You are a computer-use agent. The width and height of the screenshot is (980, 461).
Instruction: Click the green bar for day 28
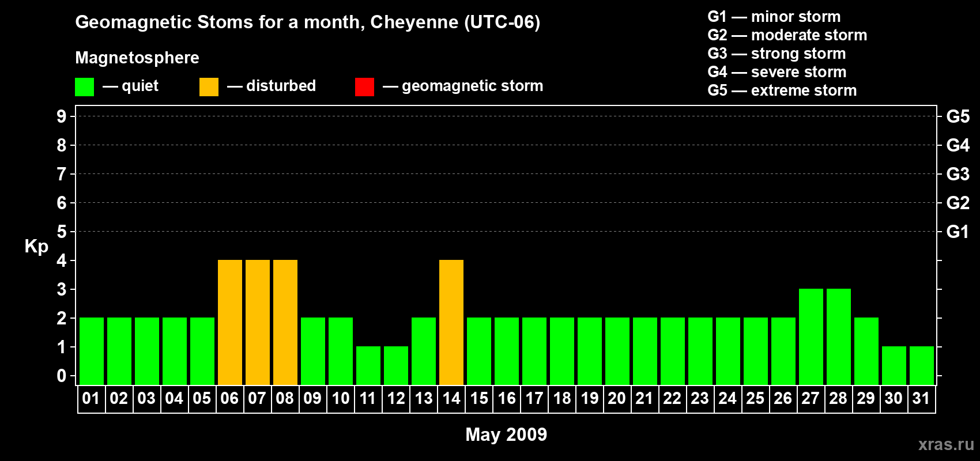click(839, 337)
